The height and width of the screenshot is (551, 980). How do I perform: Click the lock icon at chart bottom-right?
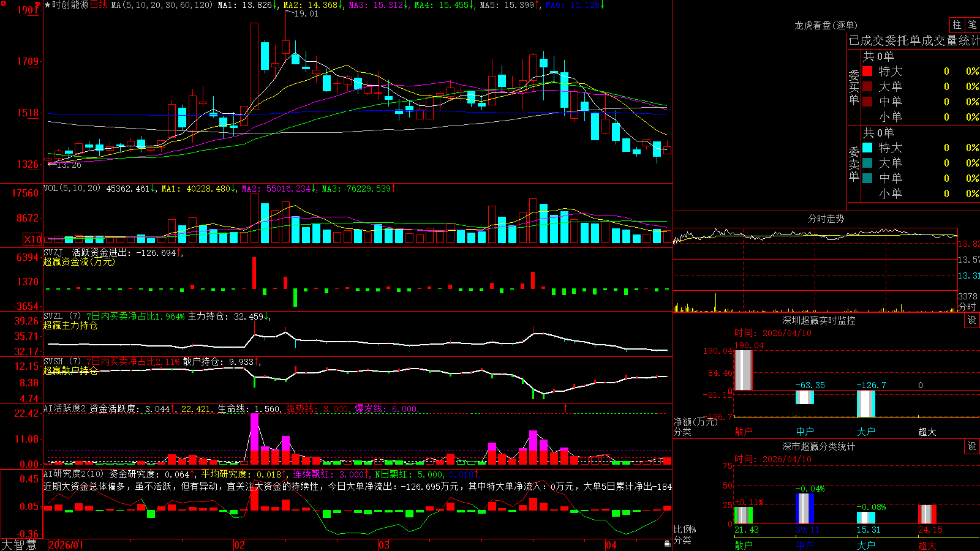[667, 544]
